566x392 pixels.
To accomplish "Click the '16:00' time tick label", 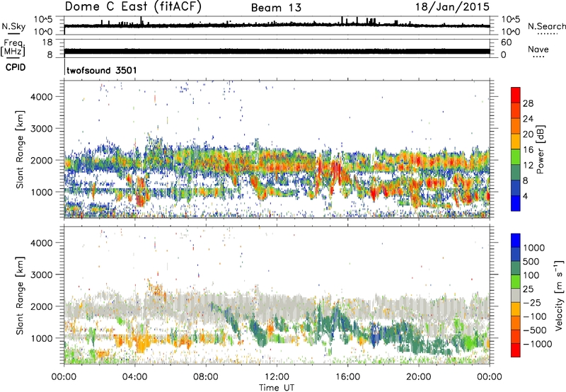I will pyautogui.click(x=347, y=377).
